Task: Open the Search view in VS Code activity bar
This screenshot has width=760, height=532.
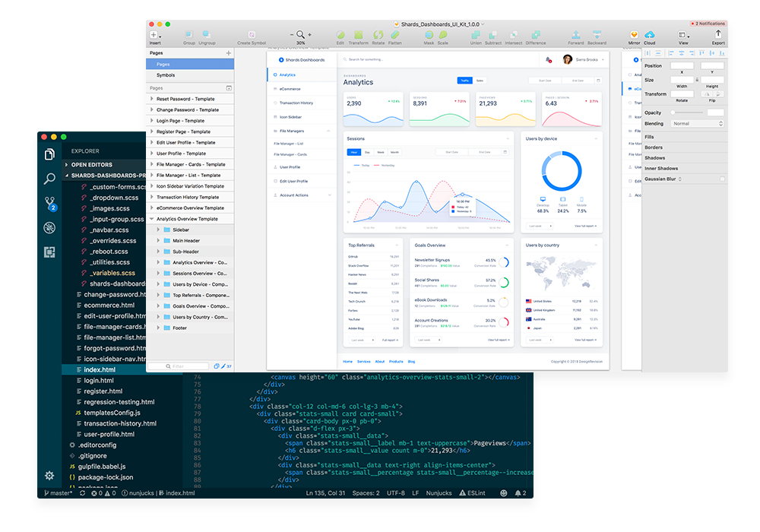Action: [x=49, y=179]
